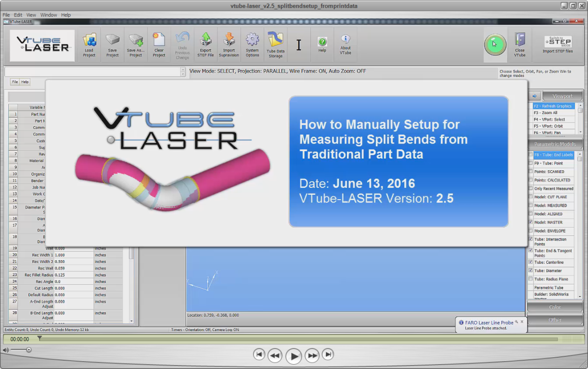Screen dimensions: 588x369
Task: Click the green round cursor button
Action: point(495,45)
